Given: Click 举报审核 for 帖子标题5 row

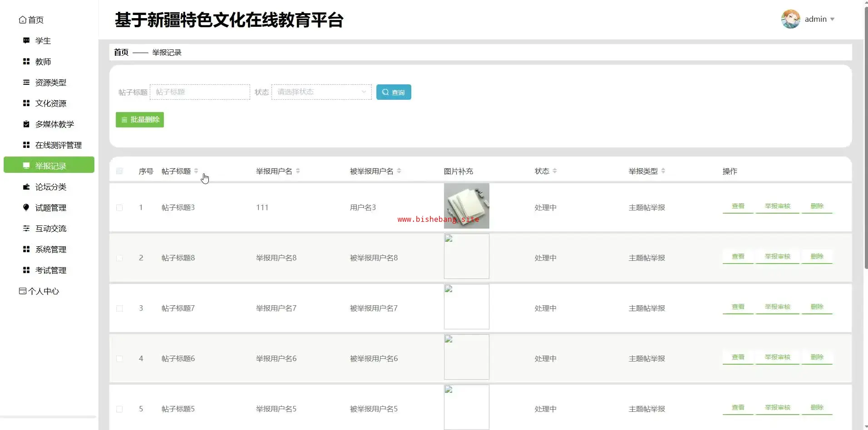Looking at the screenshot, I should tap(778, 408).
